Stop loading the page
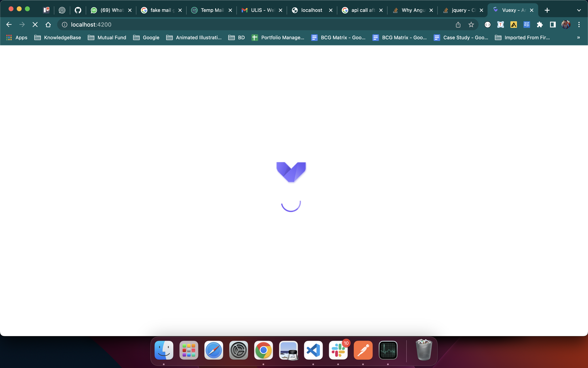Image resolution: width=588 pixels, height=368 pixels. click(x=35, y=25)
